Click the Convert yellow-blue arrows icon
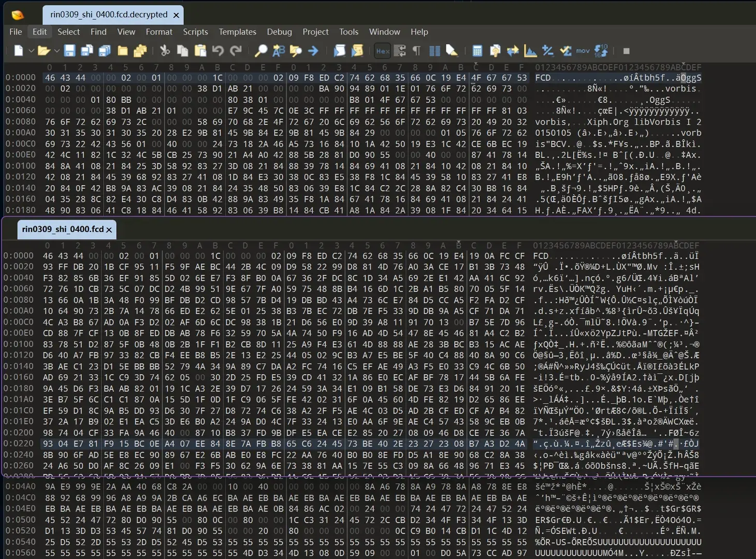Image resolution: width=756 pixels, height=559 pixels. (x=513, y=51)
